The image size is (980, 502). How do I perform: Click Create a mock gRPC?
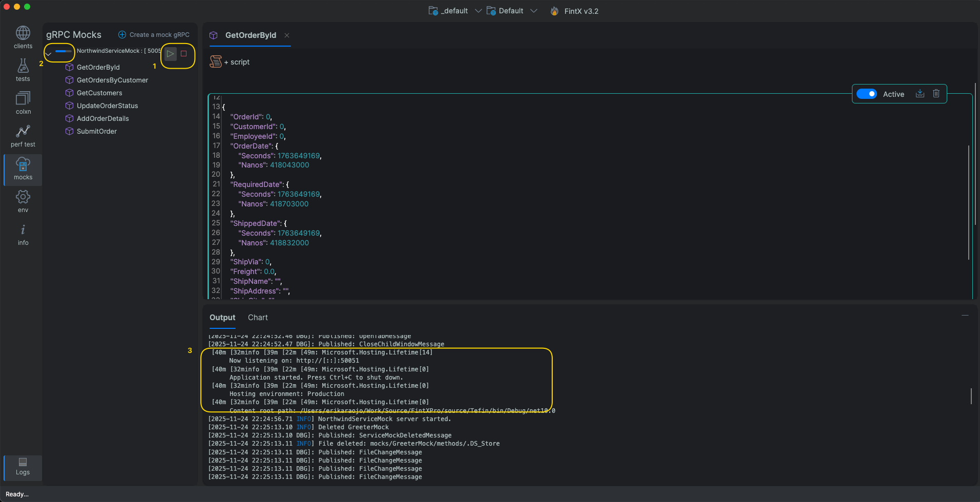[x=154, y=35]
